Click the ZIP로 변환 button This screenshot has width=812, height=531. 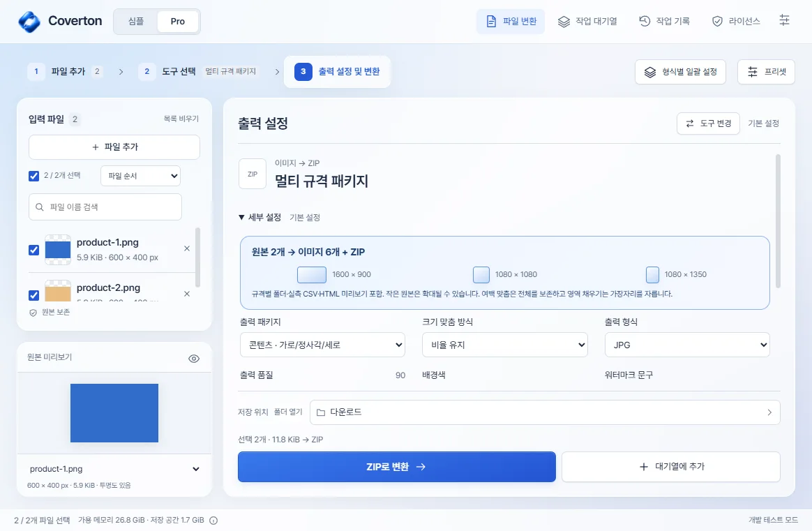pos(397,467)
